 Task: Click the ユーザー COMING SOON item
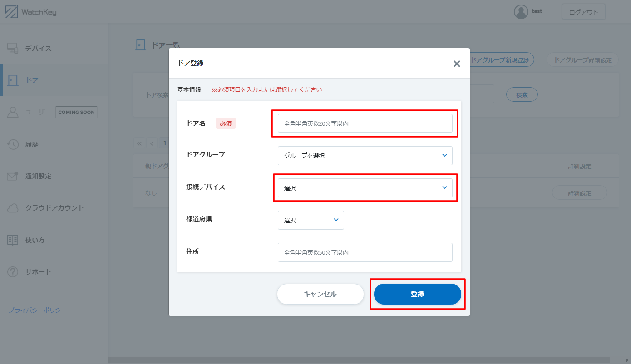(x=53, y=112)
